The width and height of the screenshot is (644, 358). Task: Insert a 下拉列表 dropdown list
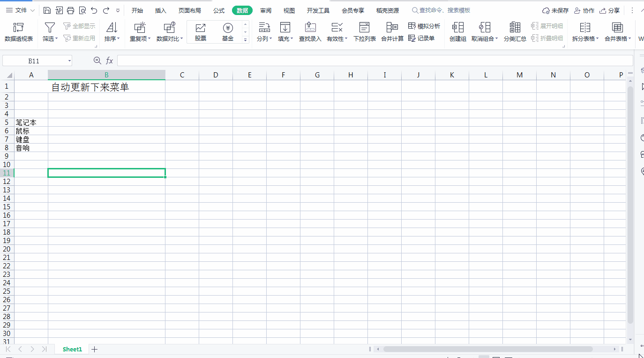click(x=364, y=32)
